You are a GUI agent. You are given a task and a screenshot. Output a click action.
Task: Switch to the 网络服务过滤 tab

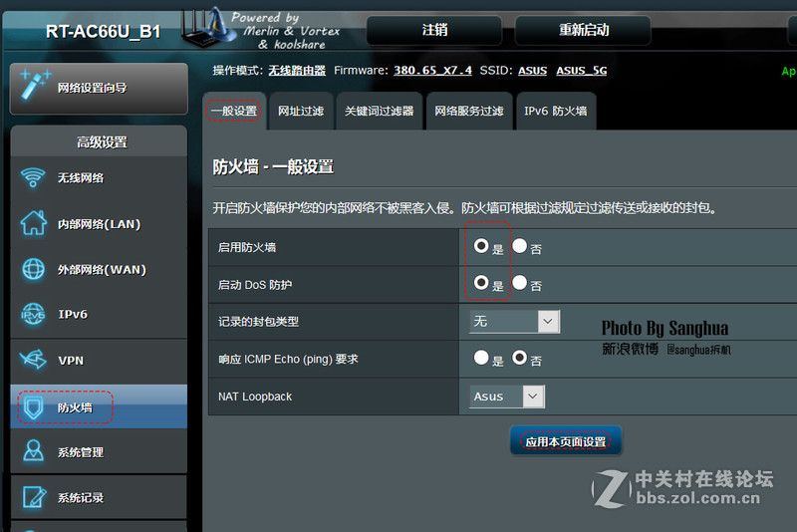[x=469, y=111]
